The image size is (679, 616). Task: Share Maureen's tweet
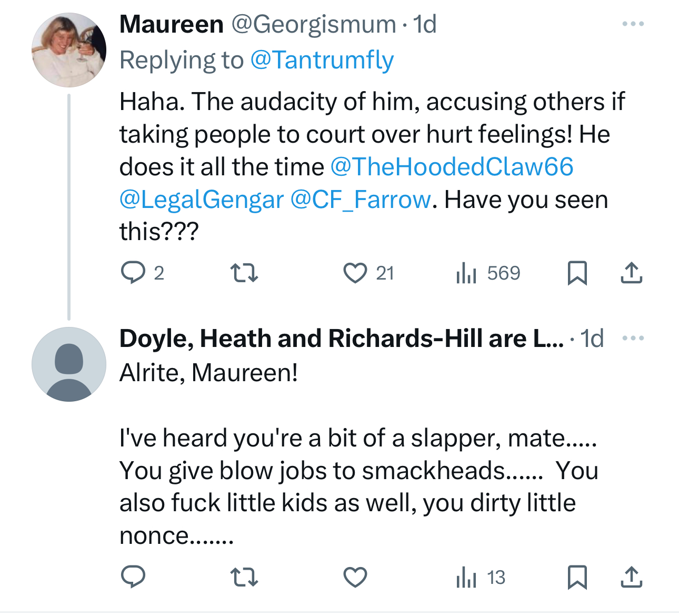point(631,273)
